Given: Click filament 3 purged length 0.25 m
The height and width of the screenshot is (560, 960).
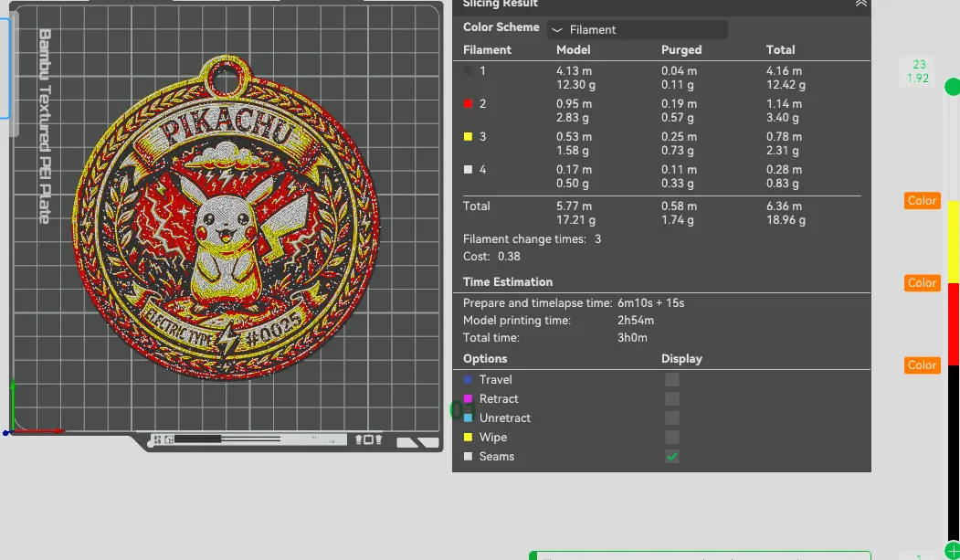Looking at the screenshot, I should 679,136.
